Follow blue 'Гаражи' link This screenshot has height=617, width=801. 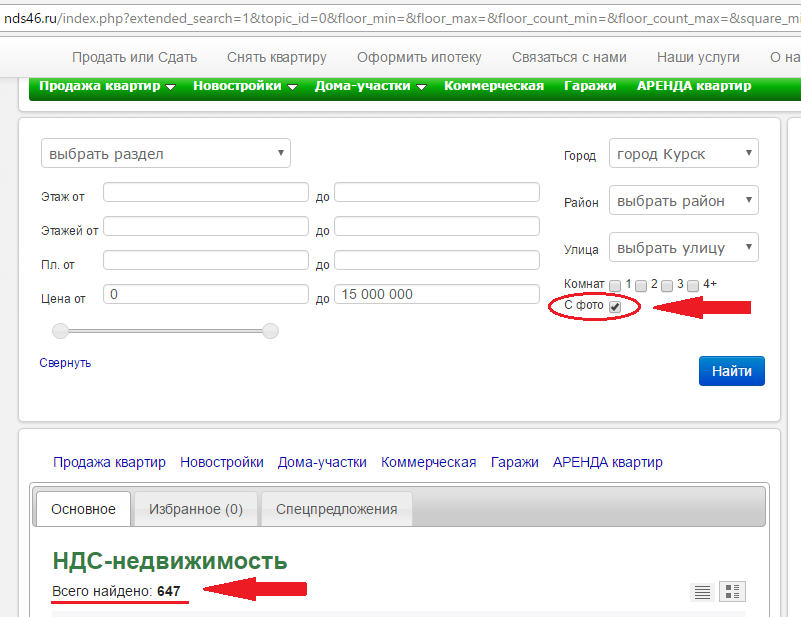(514, 462)
